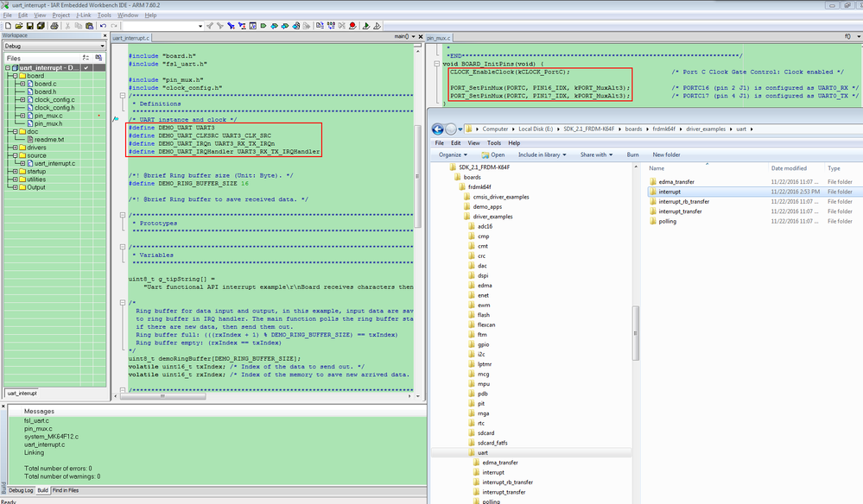Screen dimensions: 863x504
Task: Click the Open file toolbar icon
Action: 17,26
